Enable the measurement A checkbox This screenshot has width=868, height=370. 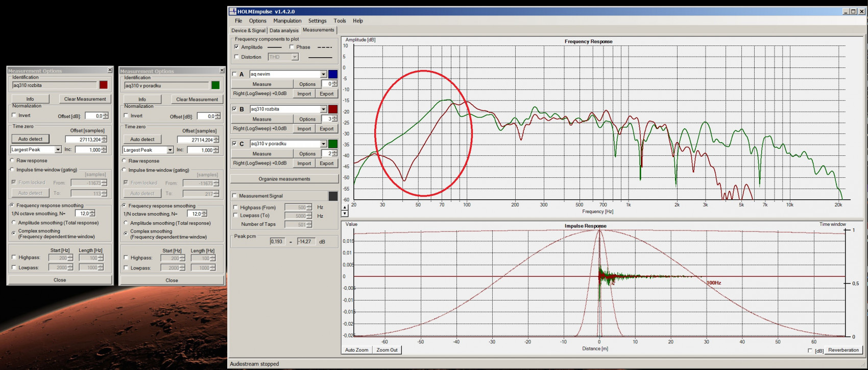[x=235, y=74]
